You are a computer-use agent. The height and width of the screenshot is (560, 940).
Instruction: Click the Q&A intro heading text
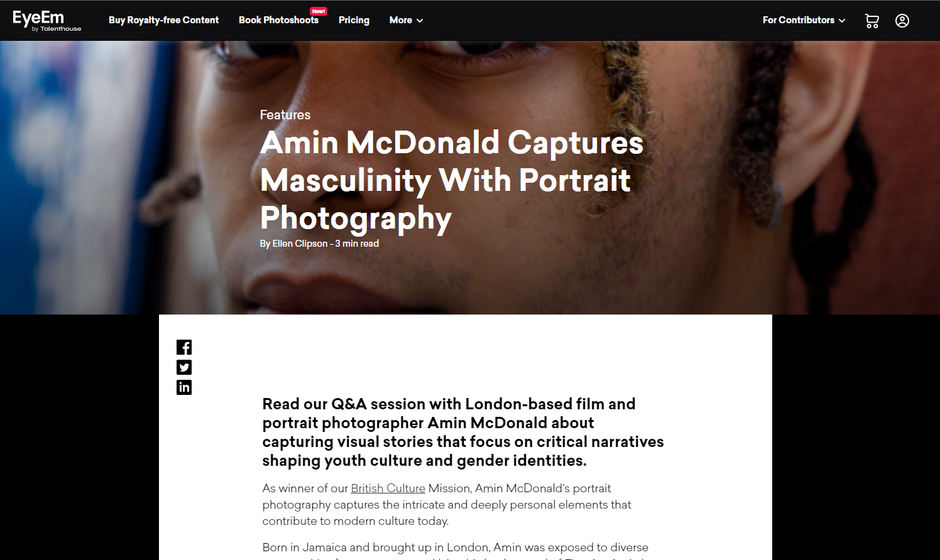463,432
